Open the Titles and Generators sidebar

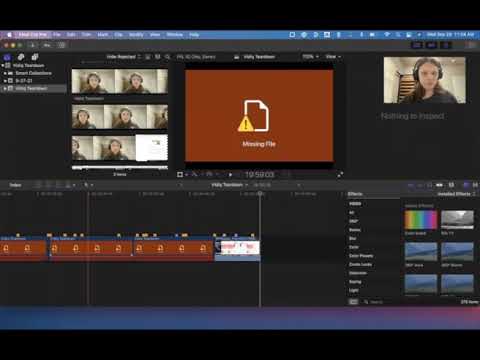[x=35, y=57]
